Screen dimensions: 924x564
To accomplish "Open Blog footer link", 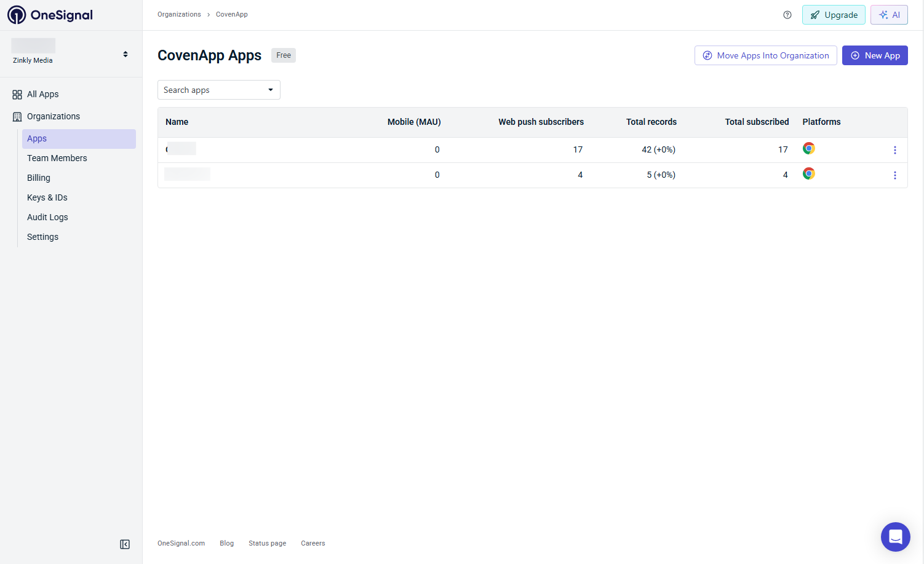I will [226, 543].
